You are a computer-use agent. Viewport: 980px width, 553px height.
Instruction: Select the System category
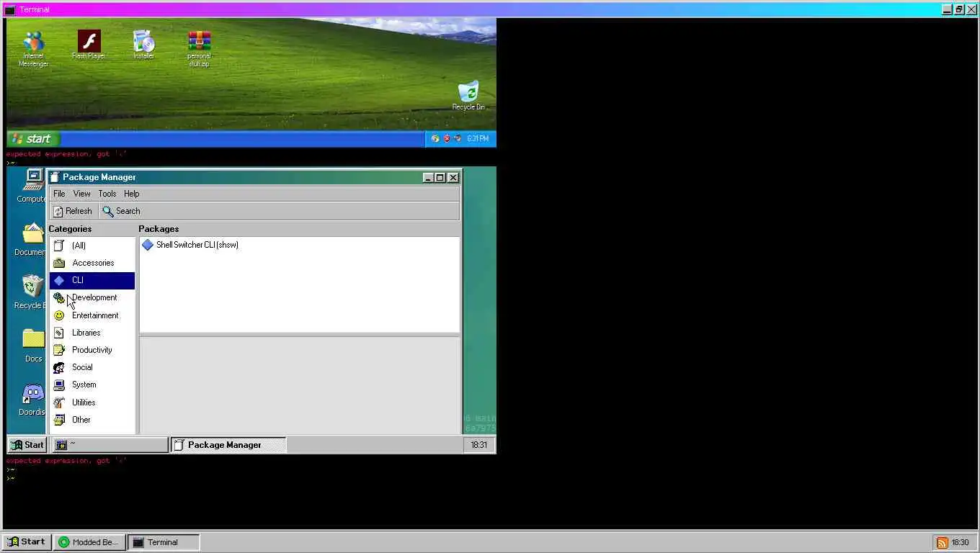point(92,385)
